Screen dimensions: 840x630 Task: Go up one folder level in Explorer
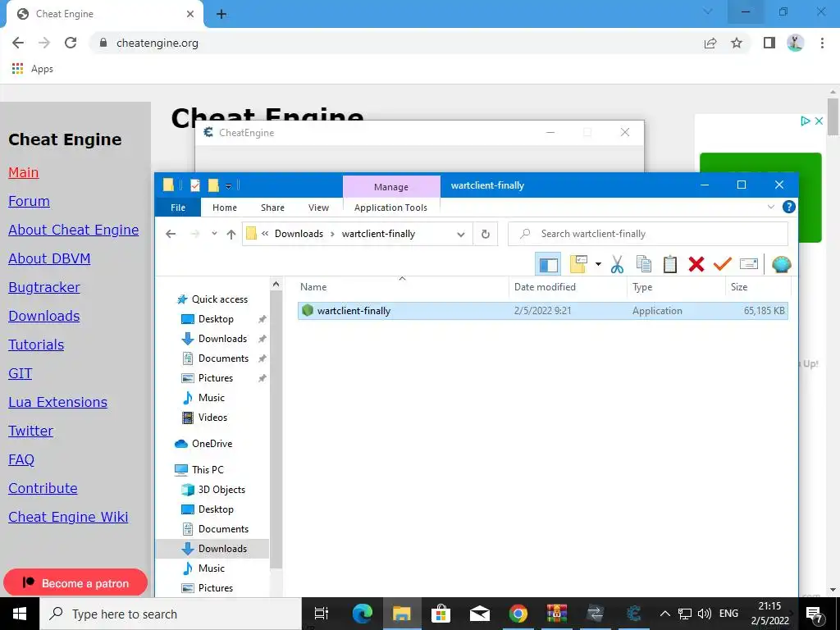231,234
